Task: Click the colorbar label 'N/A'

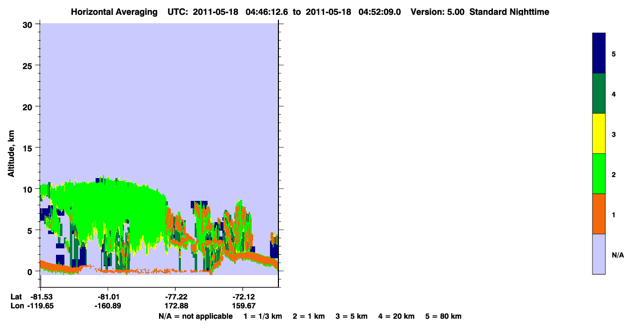Action: coord(618,255)
